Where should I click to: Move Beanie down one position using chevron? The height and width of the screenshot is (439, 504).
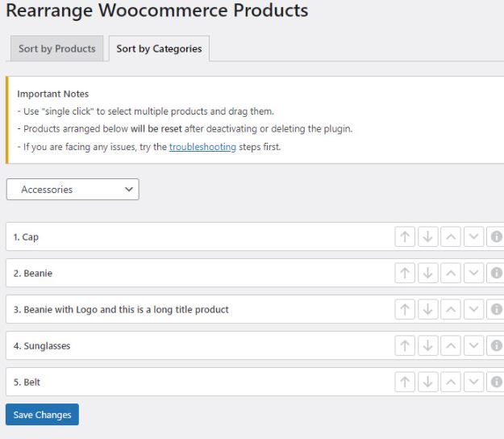[474, 273]
